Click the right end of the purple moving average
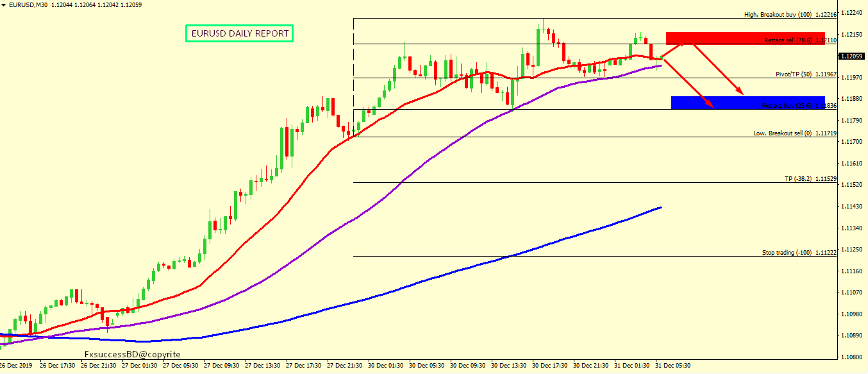The height and width of the screenshot is (374, 868). click(x=660, y=65)
